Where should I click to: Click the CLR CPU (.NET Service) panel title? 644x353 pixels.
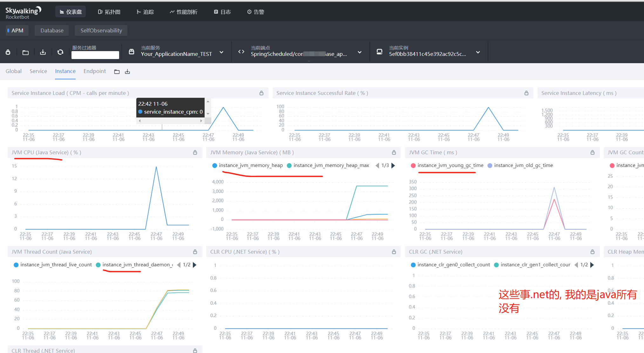pyautogui.click(x=245, y=252)
